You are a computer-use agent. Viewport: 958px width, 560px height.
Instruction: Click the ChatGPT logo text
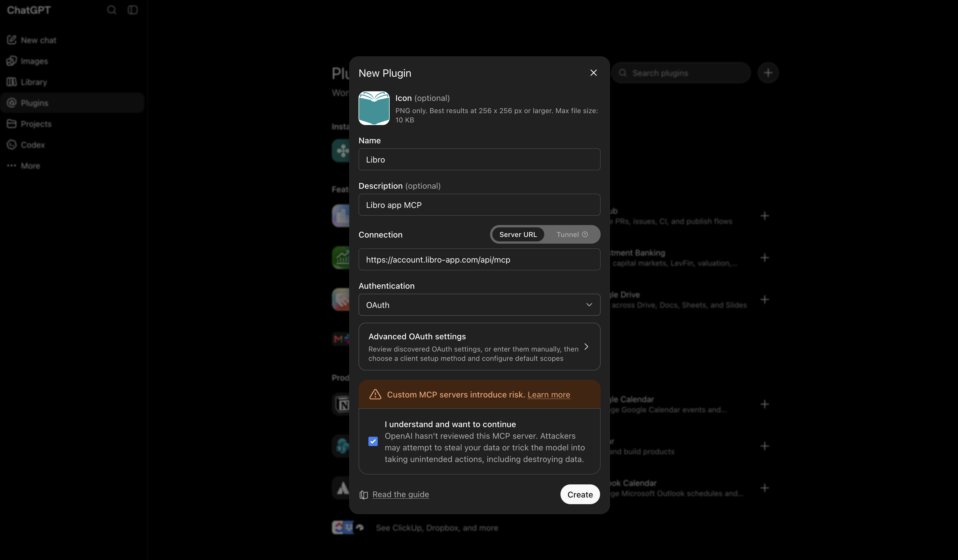coord(29,10)
